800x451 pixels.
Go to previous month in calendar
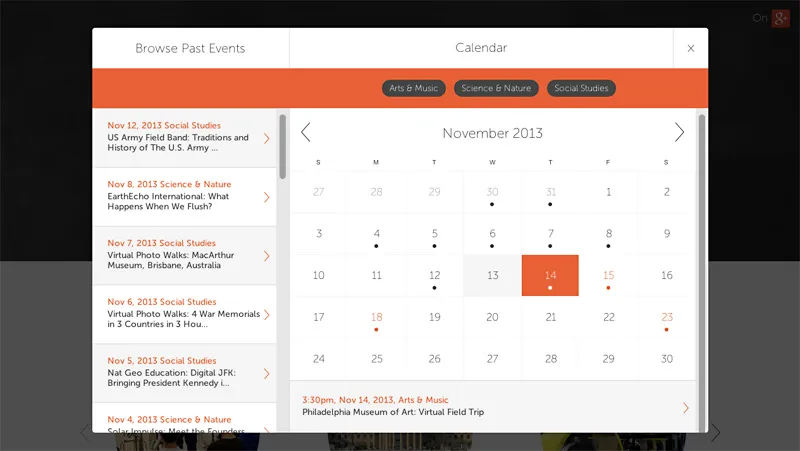[x=306, y=132]
